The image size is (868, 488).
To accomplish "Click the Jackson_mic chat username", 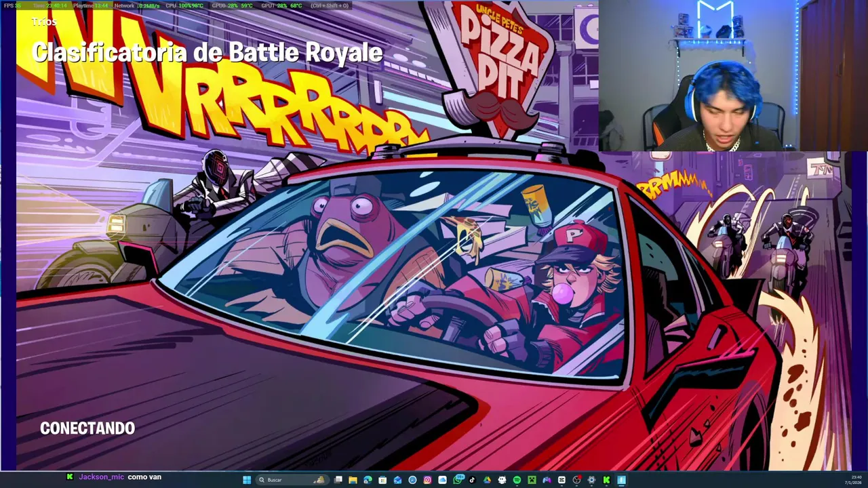I will 102,477.
